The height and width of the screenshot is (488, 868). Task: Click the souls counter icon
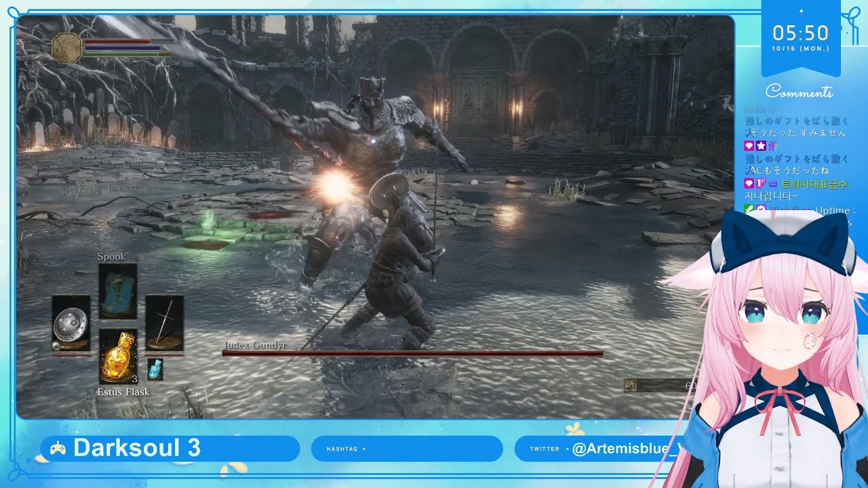click(x=631, y=385)
